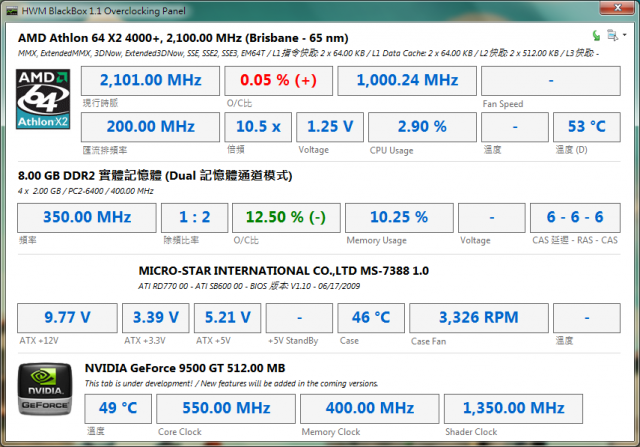Click the NVIDIA GeForce 9500 GT 512.00 MB heading

[185, 368]
